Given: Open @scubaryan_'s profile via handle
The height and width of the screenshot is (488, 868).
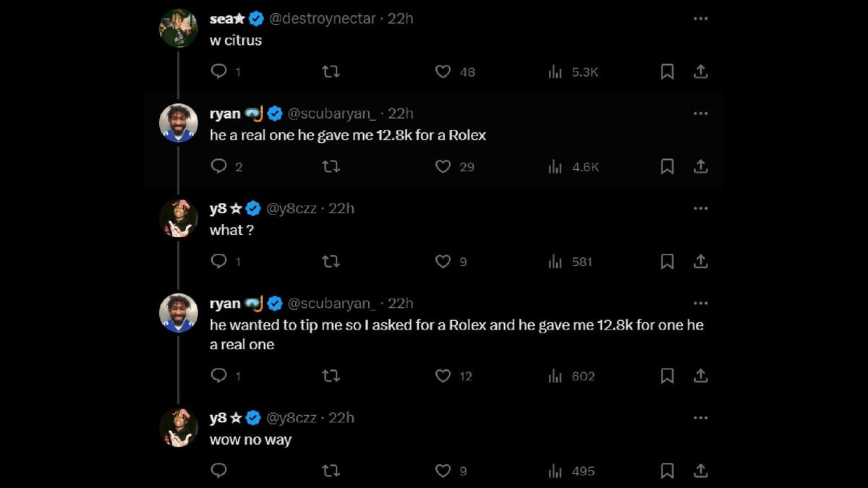Looking at the screenshot, I should pyautogui.click(x=332, y=113).
